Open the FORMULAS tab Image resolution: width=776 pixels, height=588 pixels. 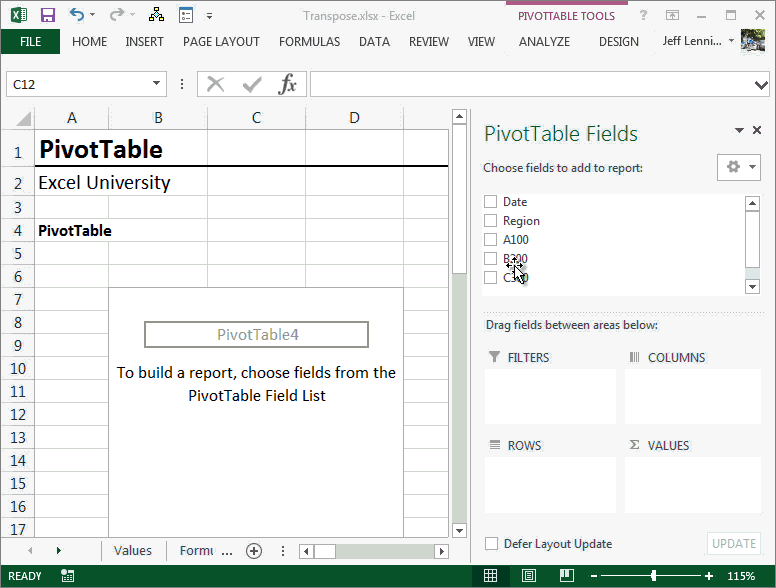pyautogui.click(x=309, y=42)
